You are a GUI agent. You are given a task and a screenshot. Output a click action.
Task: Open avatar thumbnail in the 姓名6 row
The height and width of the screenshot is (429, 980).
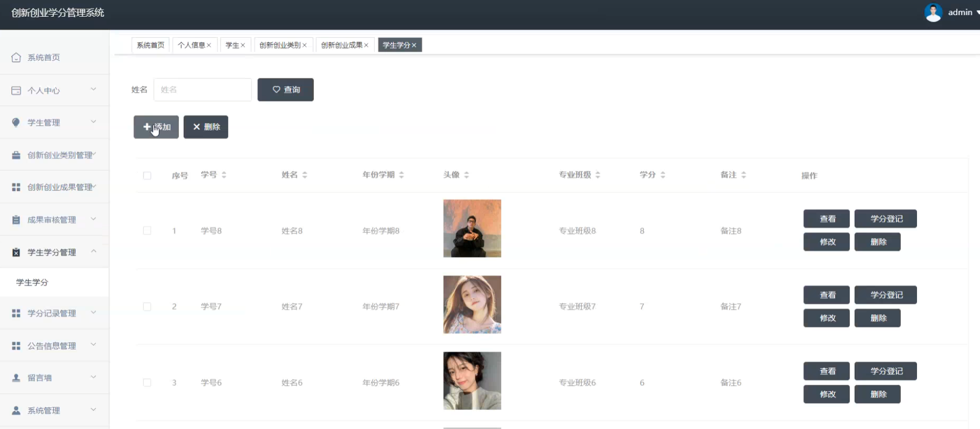point(472,381)
